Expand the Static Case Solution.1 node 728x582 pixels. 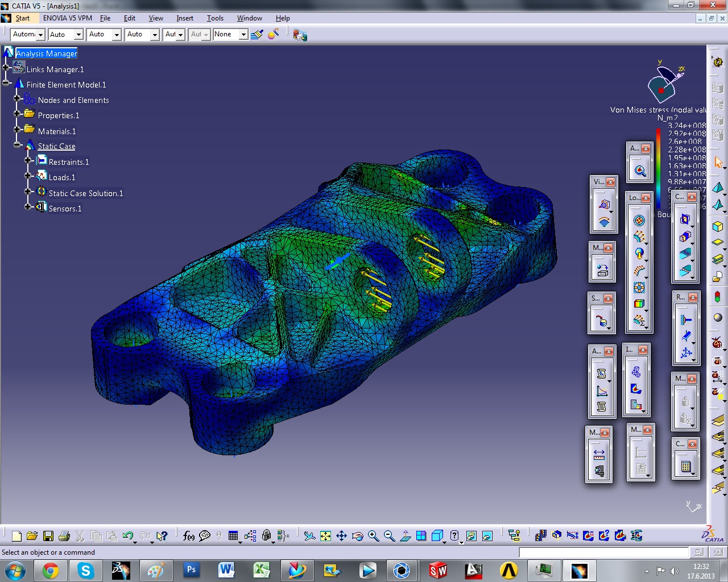28,192
